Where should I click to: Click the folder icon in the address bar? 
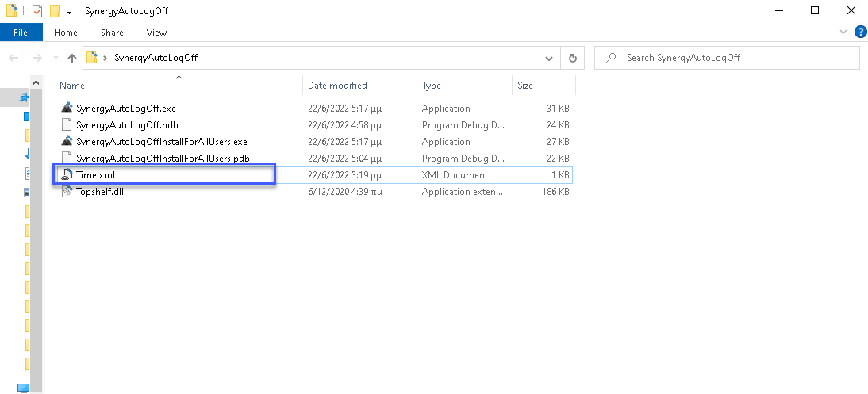pos(92,58)
